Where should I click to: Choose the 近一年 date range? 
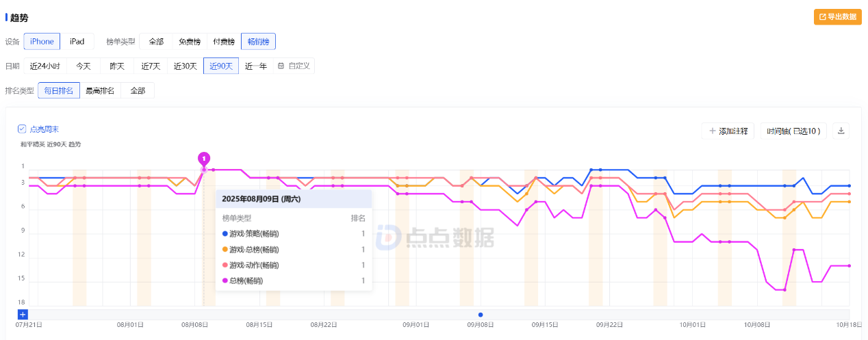(x=256, y=66)
